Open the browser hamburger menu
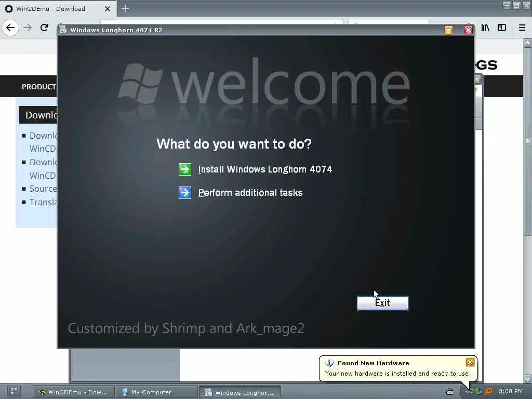 [522, 28]
